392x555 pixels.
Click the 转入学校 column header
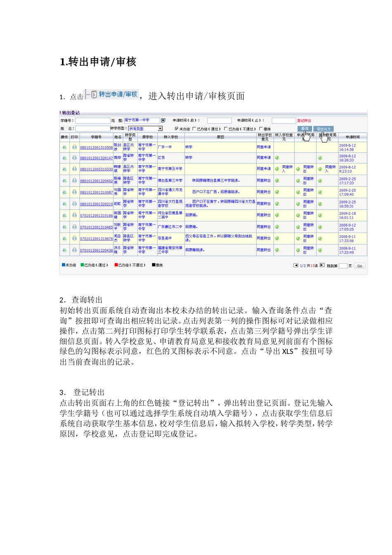tap(171, 137)
